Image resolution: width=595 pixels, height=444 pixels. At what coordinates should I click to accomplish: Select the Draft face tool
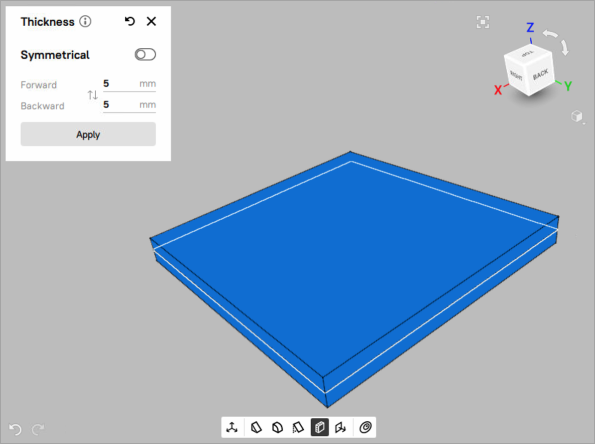[x=299, y=427]
